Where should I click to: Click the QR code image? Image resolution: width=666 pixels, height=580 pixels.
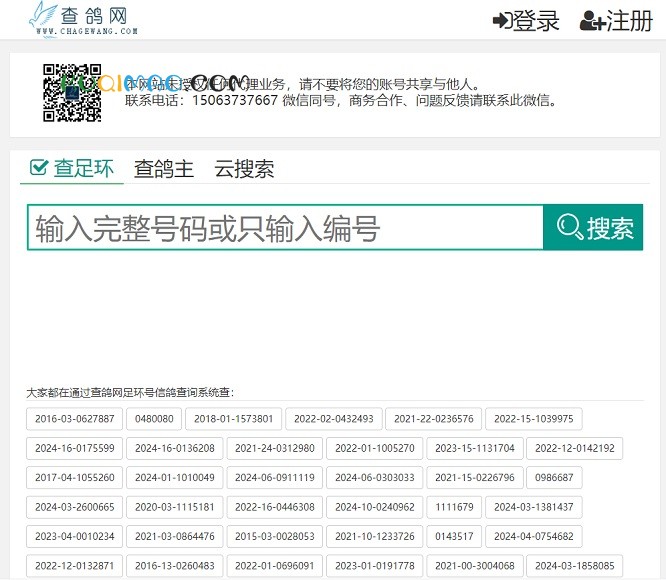click(72, 92)
